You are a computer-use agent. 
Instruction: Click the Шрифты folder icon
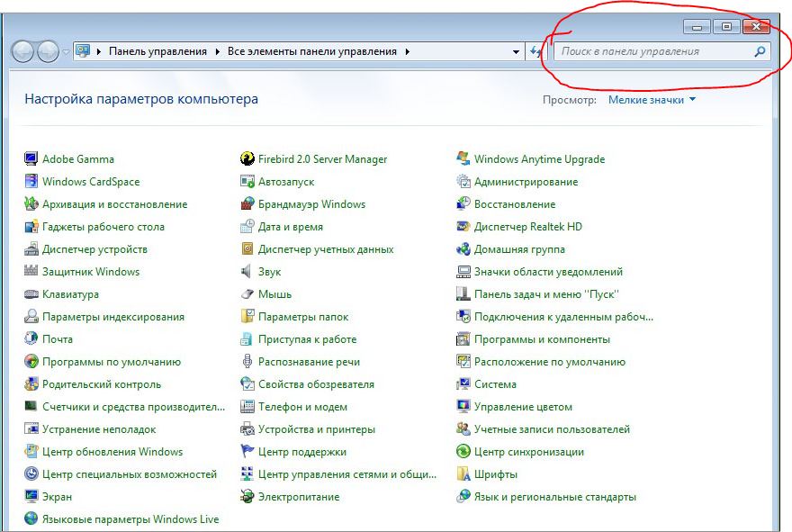pyautogui.click(x=463, y=473)
